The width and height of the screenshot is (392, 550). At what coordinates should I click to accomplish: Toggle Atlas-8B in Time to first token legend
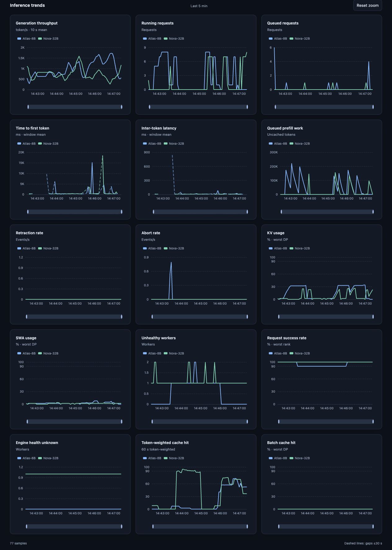coord(26,144)
